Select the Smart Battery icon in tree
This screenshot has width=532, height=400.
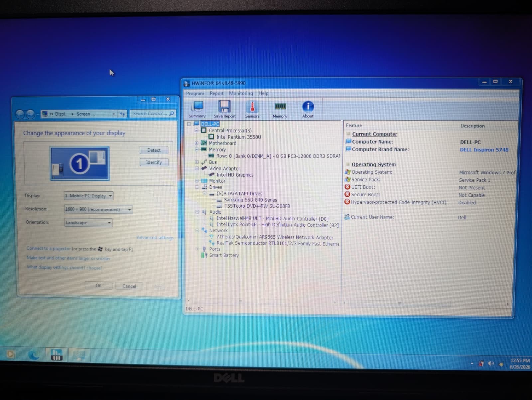click(x=204, y=255)
